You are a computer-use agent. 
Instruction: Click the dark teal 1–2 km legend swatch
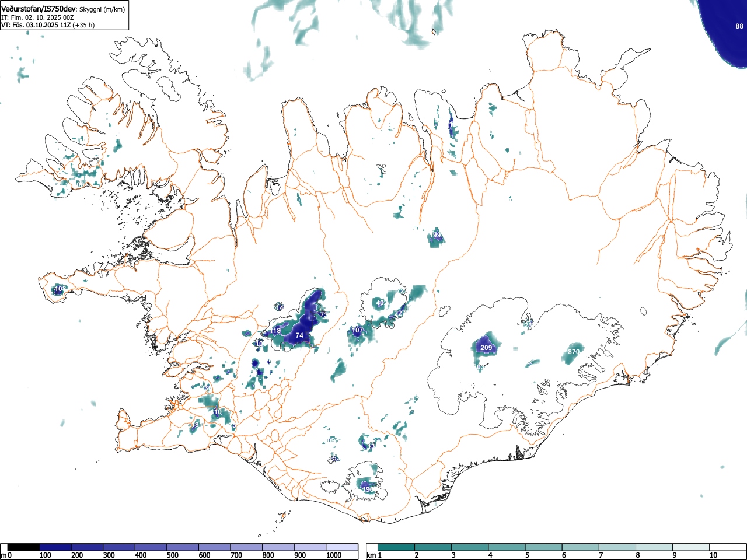(396, 547)
